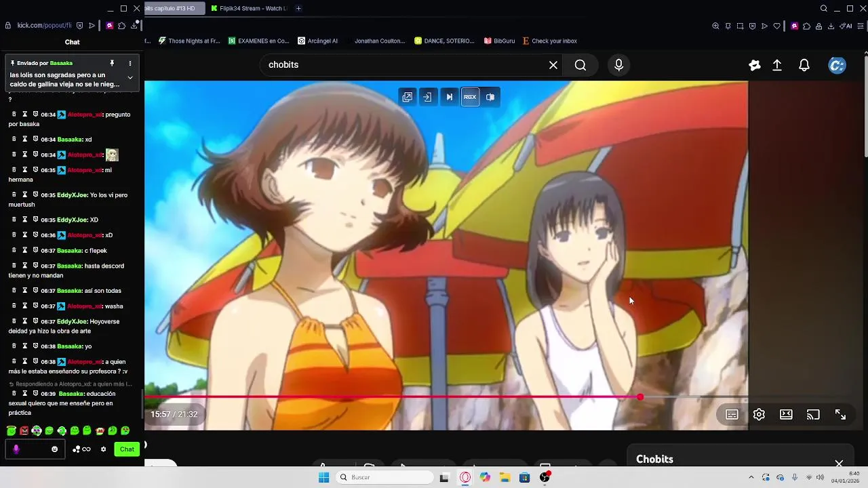Open File Explorer from the taskbar
Screen dimensions: 868x488
(x=505, y=477)
